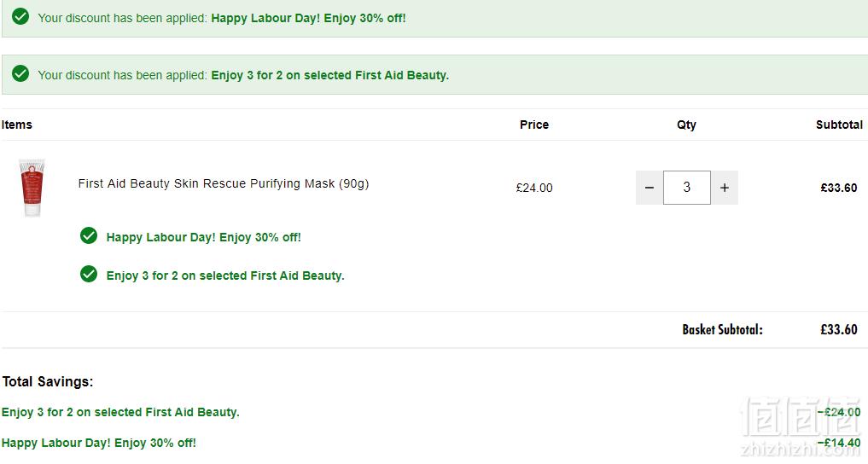Click checkmark icon in 3 for 2 banner
Screen dimensions: 868x464
pyautogui.click(x=20, y=73)
